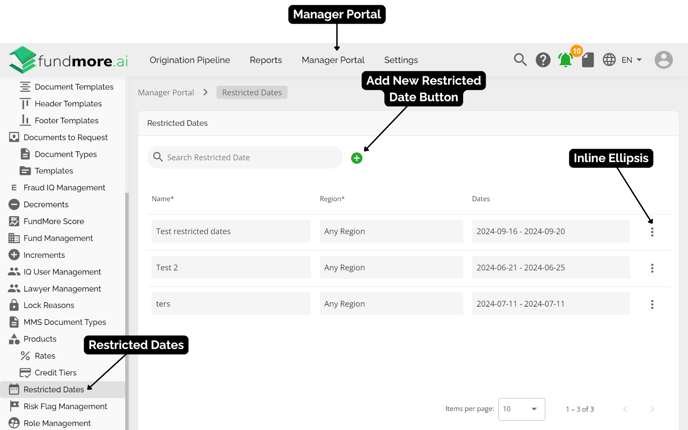Click the dates field for Test 2
The width and height of the screenshot is (688, 430).
550,268
